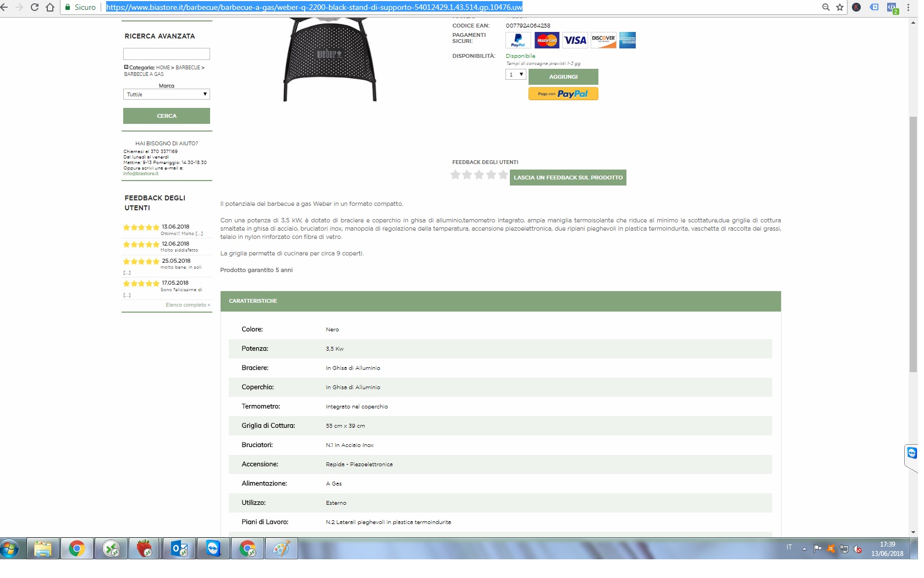The image size is (924, 578).
Task: Click the Discover payment logo
Action: 603,40
